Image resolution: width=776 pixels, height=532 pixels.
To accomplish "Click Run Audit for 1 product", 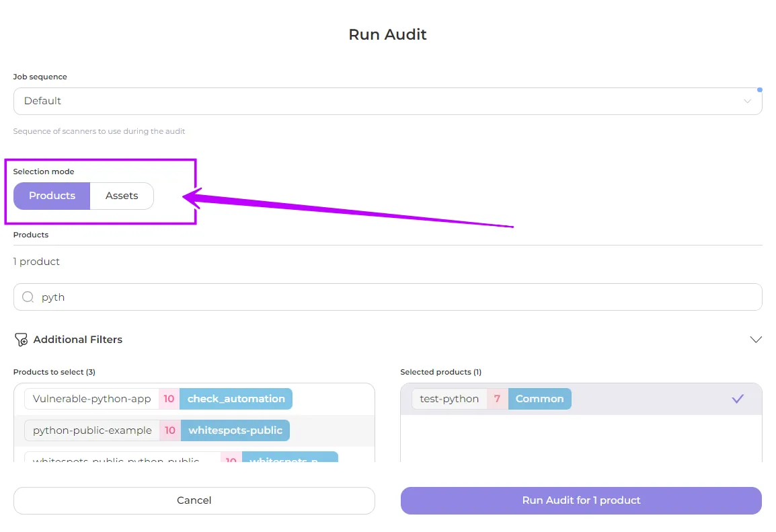I will click(581, 500).
